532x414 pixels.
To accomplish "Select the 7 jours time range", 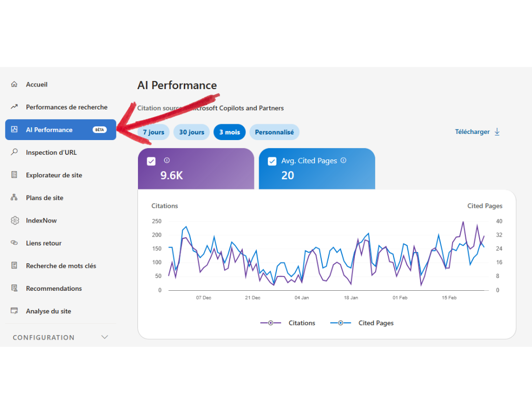I will [x=153, y=132].
